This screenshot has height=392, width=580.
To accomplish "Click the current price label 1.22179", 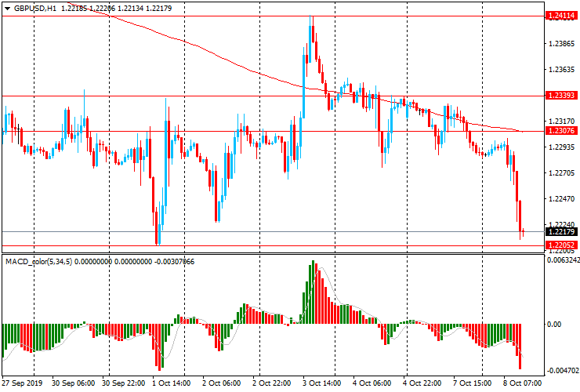I will tap(561, 231).
